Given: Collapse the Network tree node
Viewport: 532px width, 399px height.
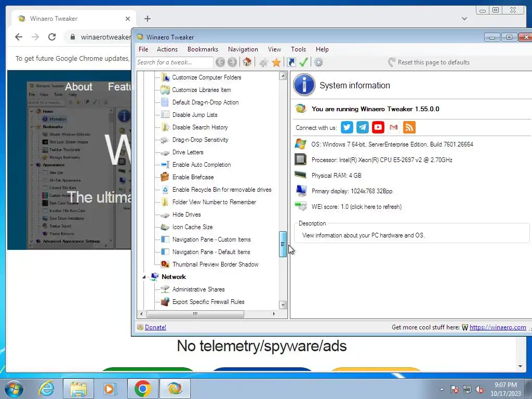Looking at the screenshot, I should tap(144, 277).
